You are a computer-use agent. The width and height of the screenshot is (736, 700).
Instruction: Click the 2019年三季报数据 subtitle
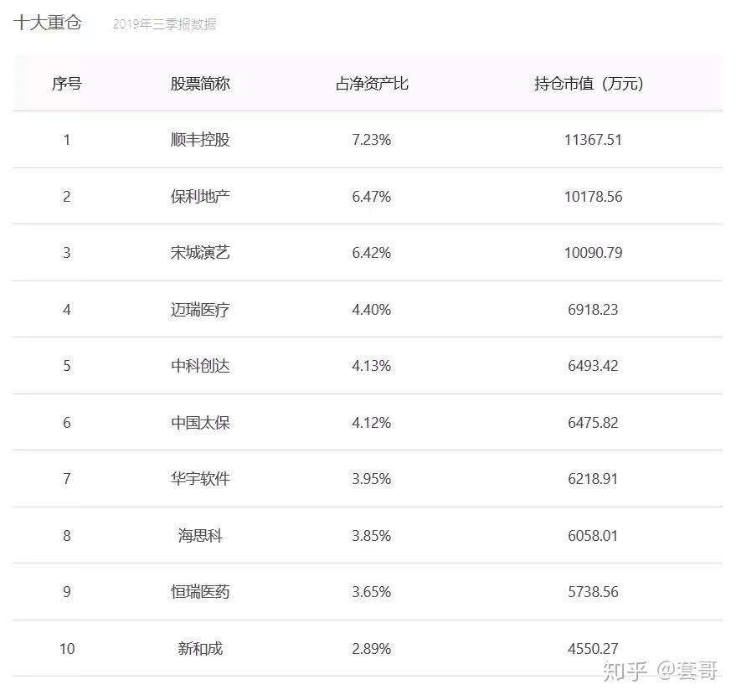[164, 24]
